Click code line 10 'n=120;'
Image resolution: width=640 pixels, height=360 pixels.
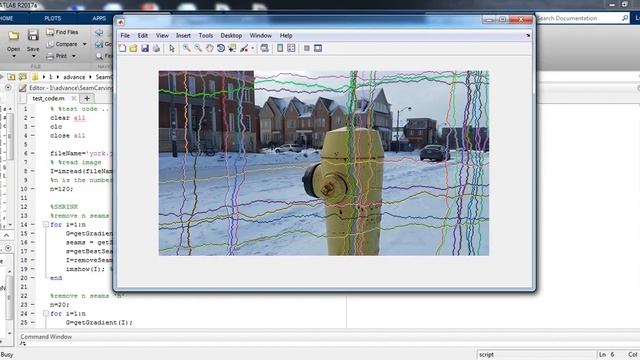pyautogui.click(x=62, y=189)
